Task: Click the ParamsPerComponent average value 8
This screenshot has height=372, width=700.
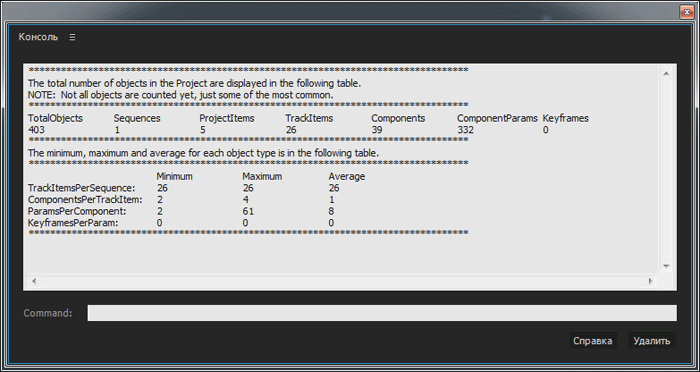Action: [x=331, y=211]
